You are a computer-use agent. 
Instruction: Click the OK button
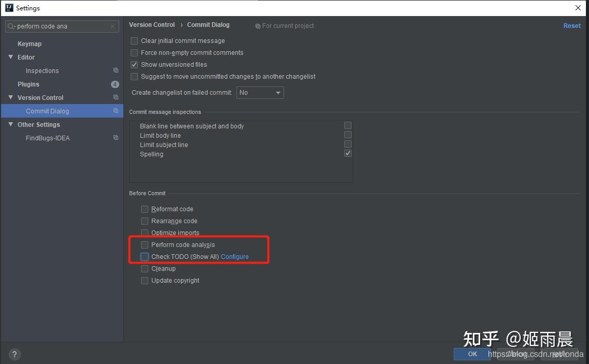point(472,354)
